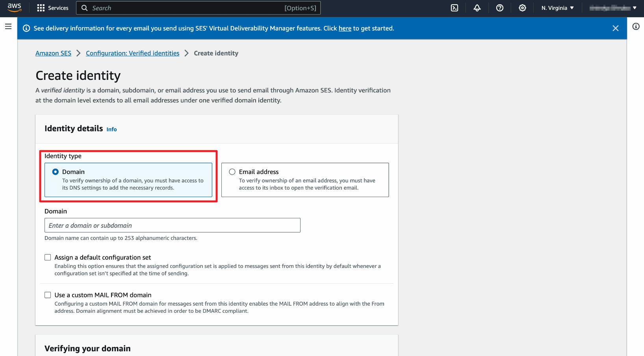Go to Amazon SES breadcrumb
The image size is (644, 356).
point(53,53)
